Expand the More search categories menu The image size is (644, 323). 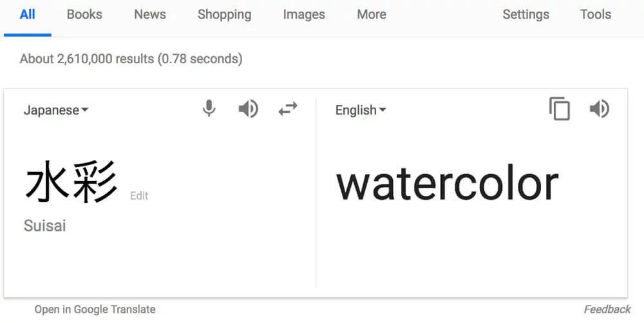[x=372, y=15]
